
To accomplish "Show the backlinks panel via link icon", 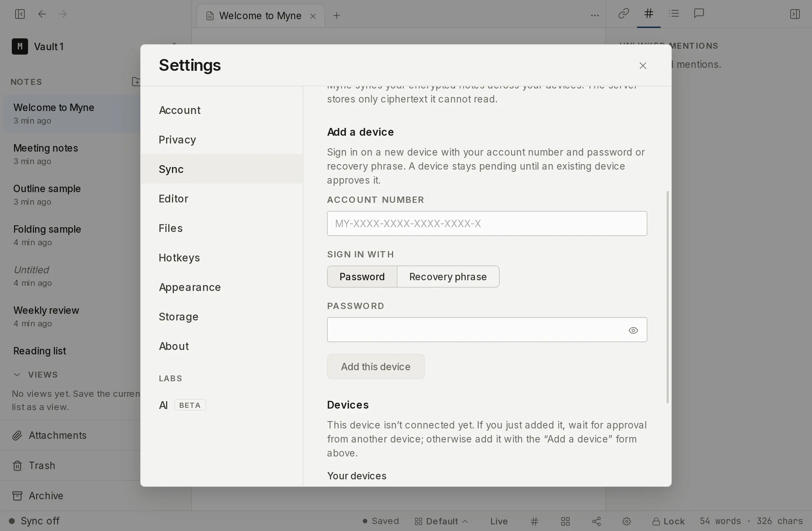I will [x=623, y=14].
